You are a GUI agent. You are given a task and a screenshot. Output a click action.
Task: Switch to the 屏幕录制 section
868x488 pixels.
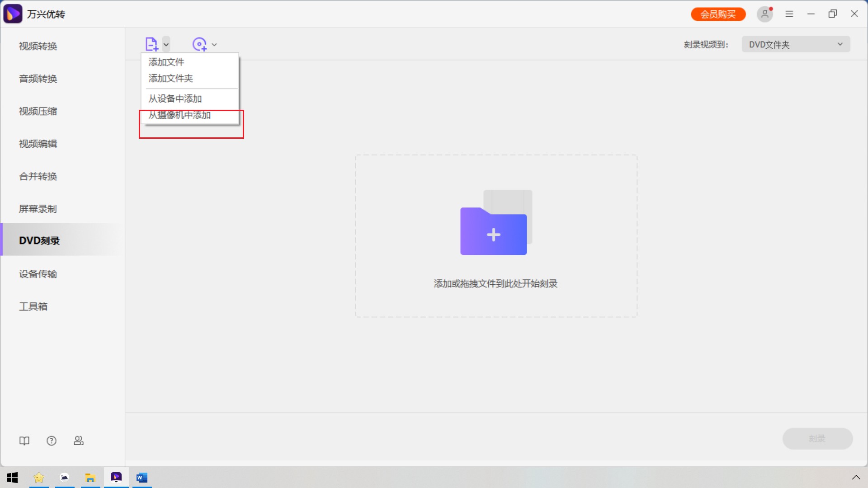[38, 209]
